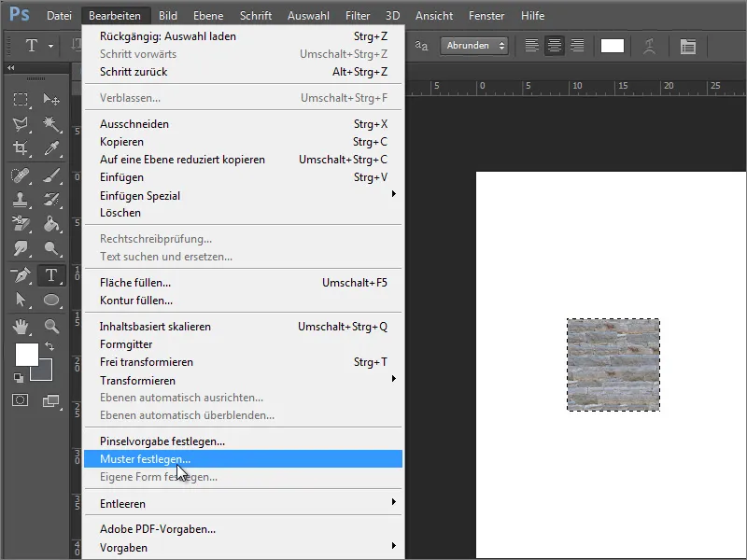This screenshot has height=560, width=747.
Task: Open the Bild menu
Action: (x=168, y=16)
